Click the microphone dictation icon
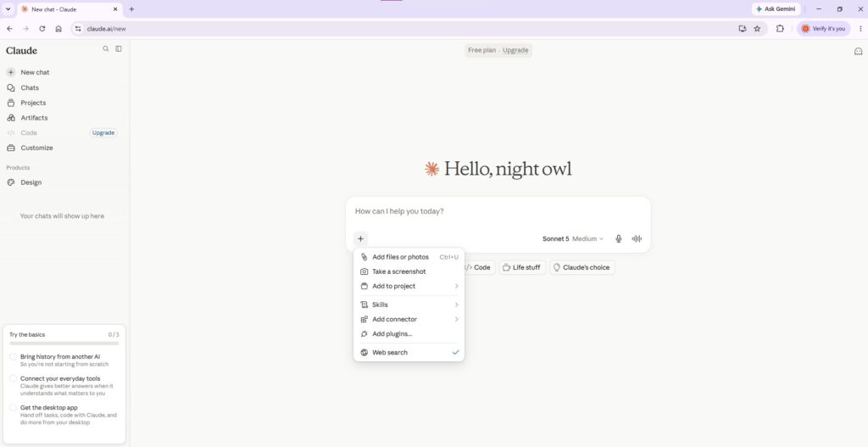The height and width of the screenshot is (447, 868). click(x=619, y=238)
